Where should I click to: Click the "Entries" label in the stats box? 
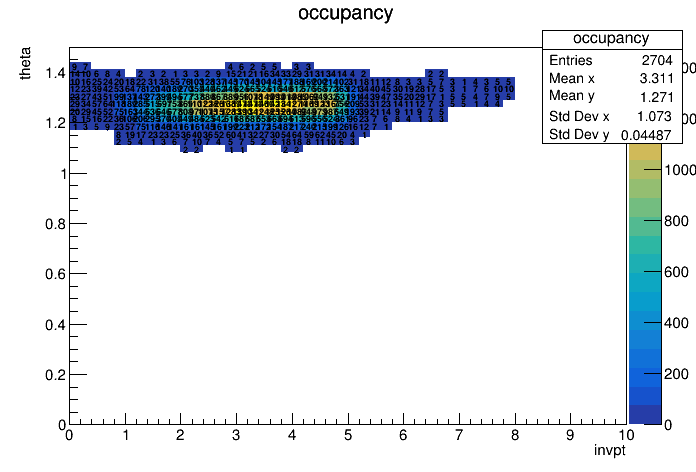571,60
